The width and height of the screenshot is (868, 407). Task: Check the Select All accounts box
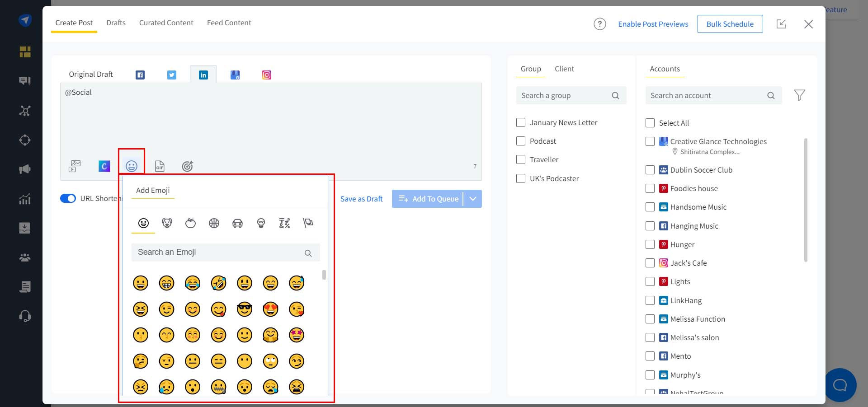coord(650,123)
